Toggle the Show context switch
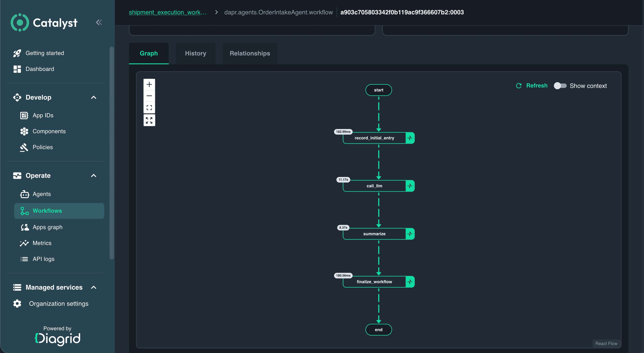Image resolution: width=644 pixels, height=353 pixels. click(560, 86)
